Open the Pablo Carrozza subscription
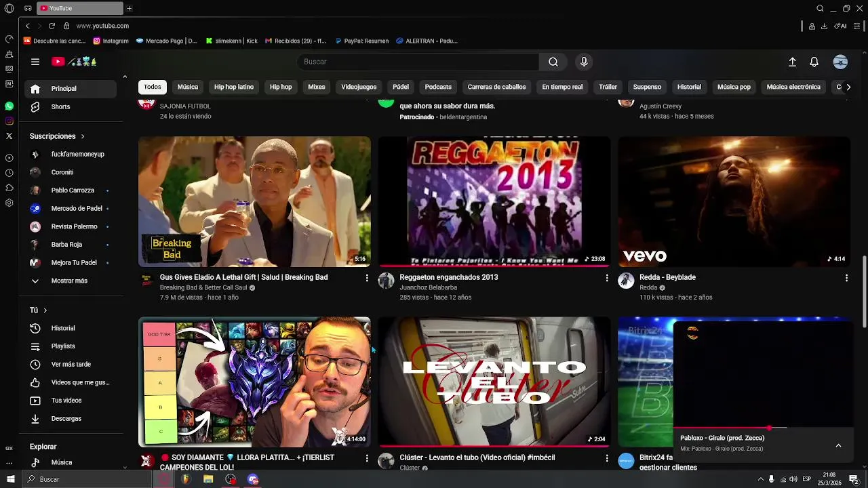Screen dimensions: 868x488 [x=71, y=190]
